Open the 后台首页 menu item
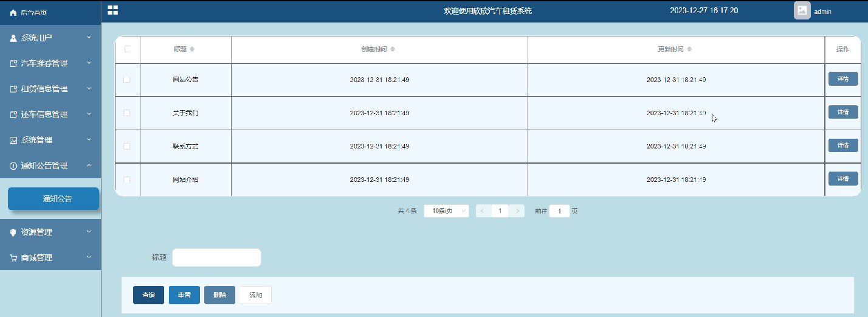The height and width of the screenshot is (317, 868). click(50, 12)
